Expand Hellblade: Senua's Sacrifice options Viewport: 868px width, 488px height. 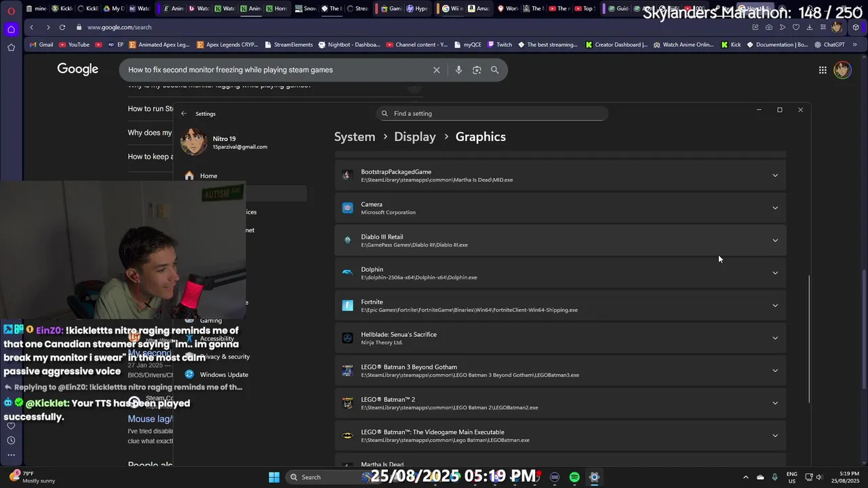point(775,338)
